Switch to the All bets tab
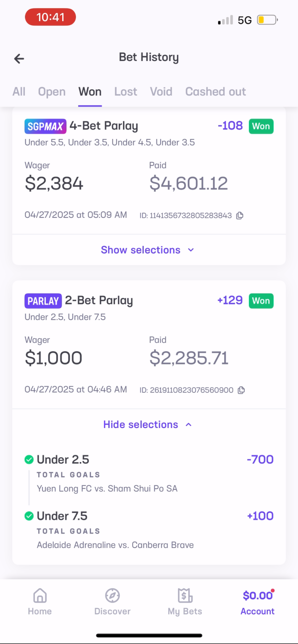 [x=19, y=92]
